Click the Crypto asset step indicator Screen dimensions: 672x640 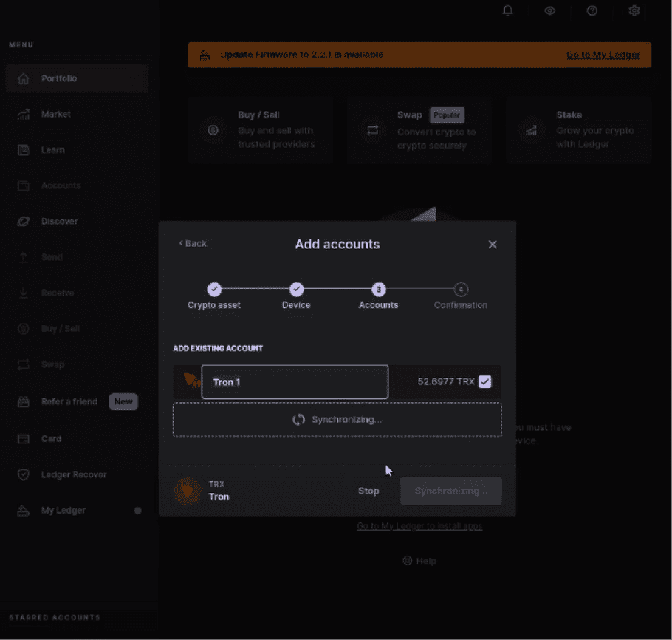click(214, 290)
